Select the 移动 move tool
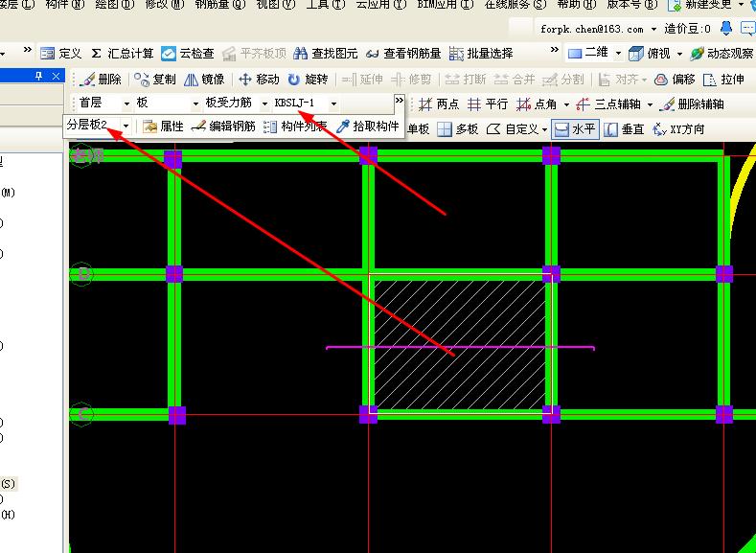756x553 pixels. (259, 80)
